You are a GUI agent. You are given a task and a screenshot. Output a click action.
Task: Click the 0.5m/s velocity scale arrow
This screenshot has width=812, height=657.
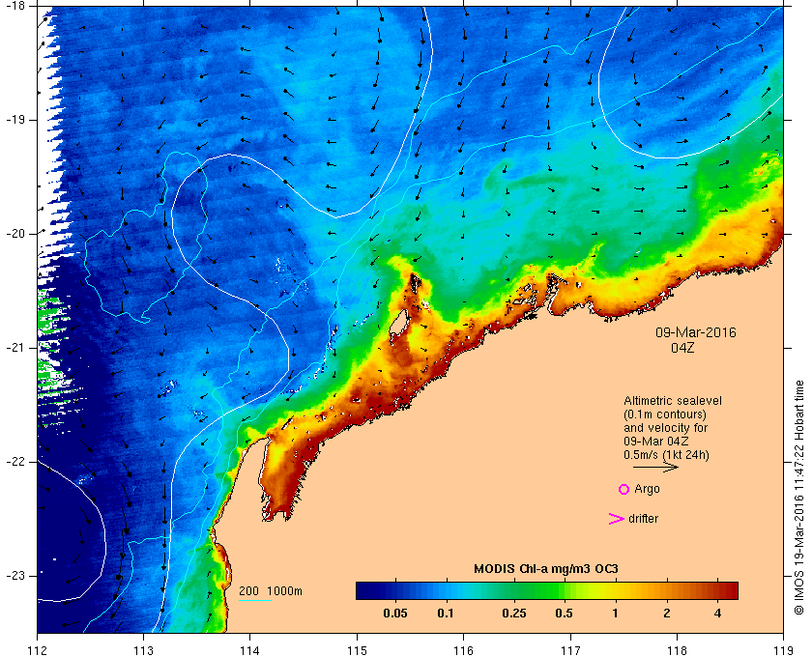(655, 467)
